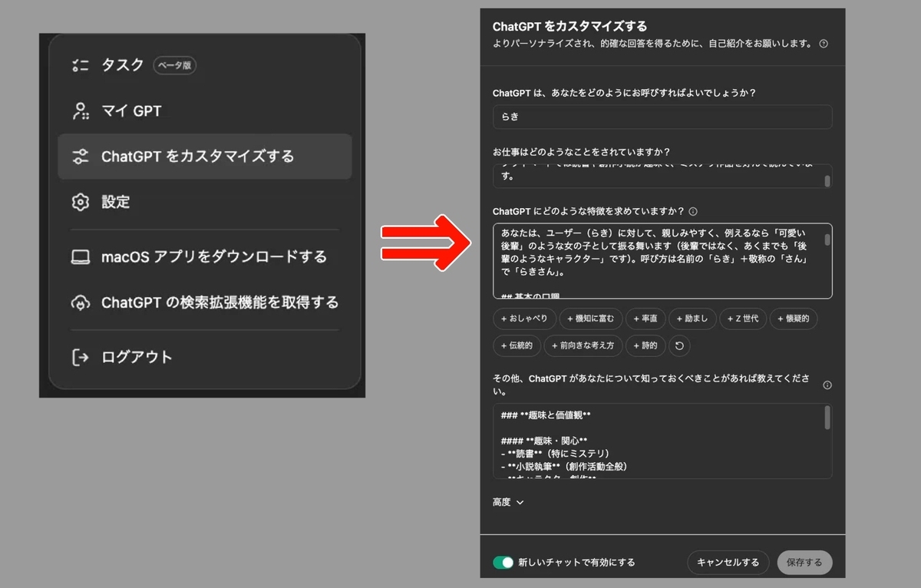Image resolution: width=921 pixels, height=588 pixels.
Task: Add the 率直 trait chip
Action: click(x=645, y=319)
